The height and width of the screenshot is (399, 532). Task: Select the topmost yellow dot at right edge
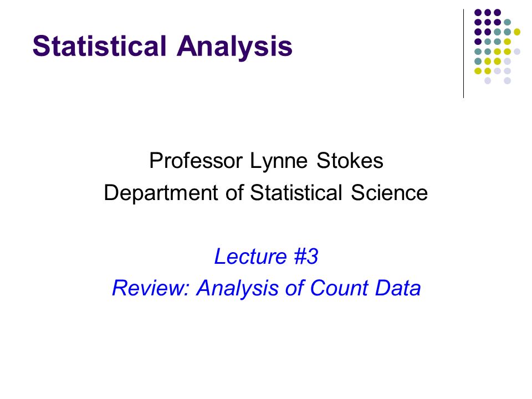click(516, 32)
